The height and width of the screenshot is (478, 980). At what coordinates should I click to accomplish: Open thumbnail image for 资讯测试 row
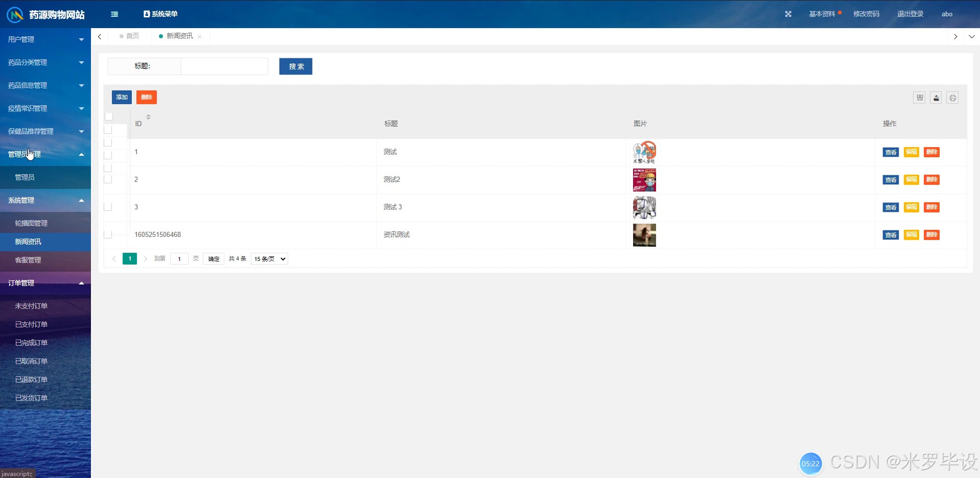[644, 235]
